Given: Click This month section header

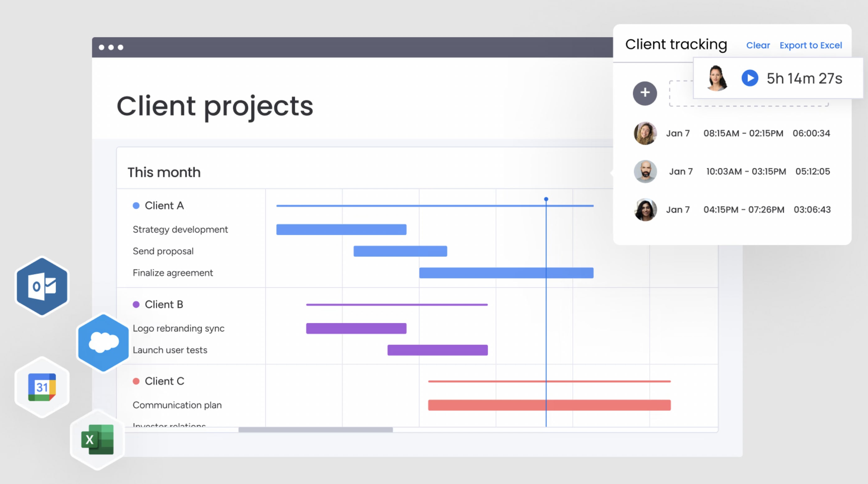Looking at the screenshot, I should point(164,172).
